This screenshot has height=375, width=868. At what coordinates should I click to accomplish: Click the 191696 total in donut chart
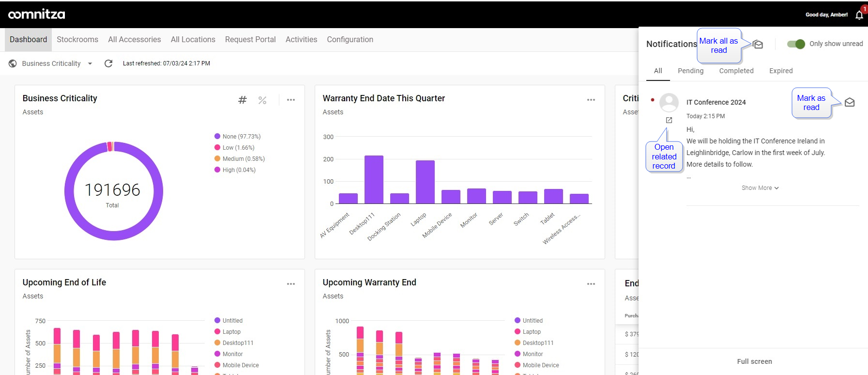tap(112, 190)
